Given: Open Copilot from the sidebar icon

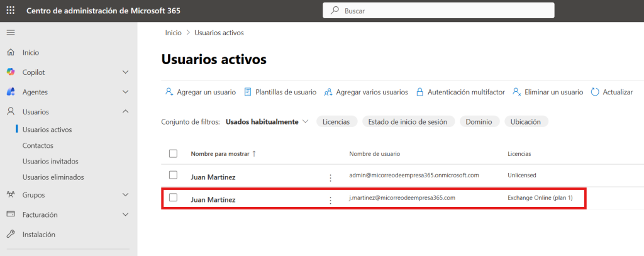Looking at the screenshot, I should [11, 72].
